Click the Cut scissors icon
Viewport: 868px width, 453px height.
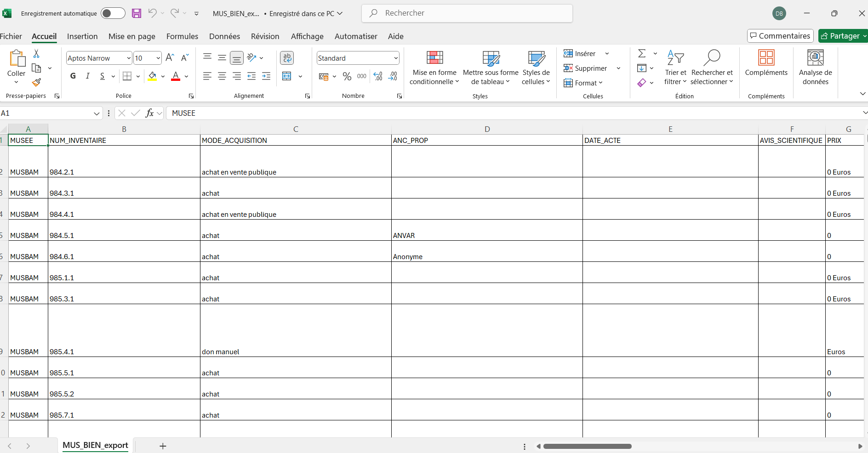(36, 54)
